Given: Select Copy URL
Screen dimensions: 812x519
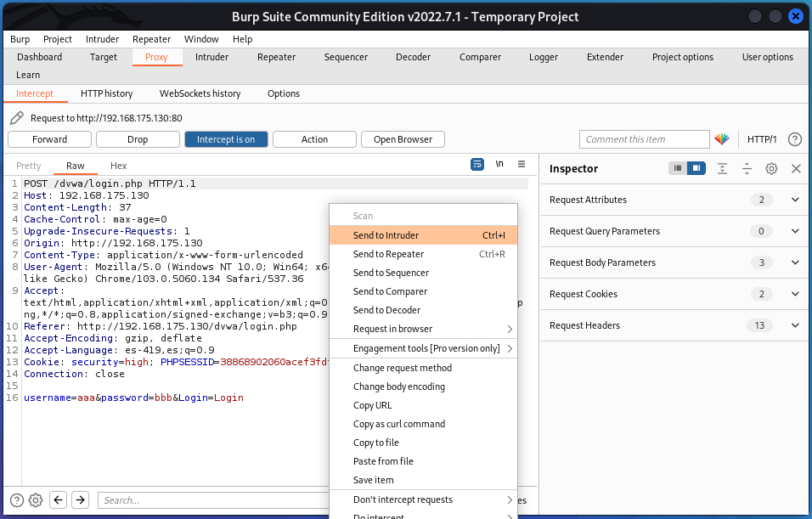Looking at the screenshot, I should pos(423,405).
